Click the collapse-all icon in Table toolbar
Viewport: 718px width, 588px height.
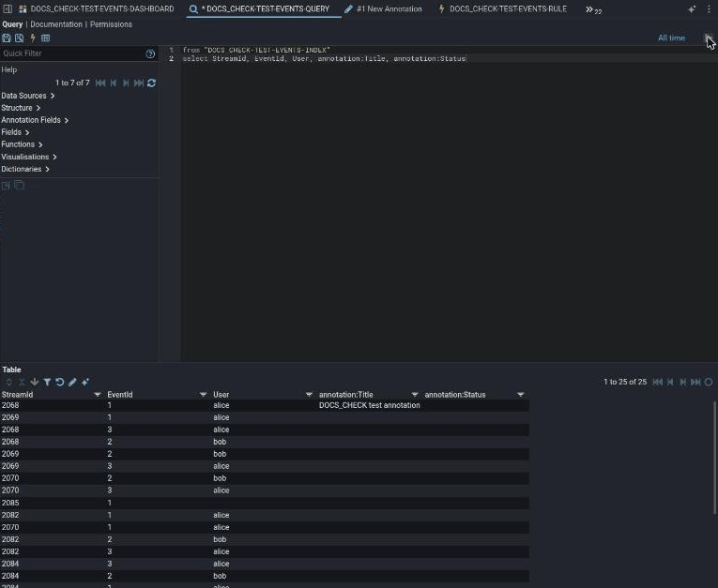pyautogui.click(x=22, y=382)
